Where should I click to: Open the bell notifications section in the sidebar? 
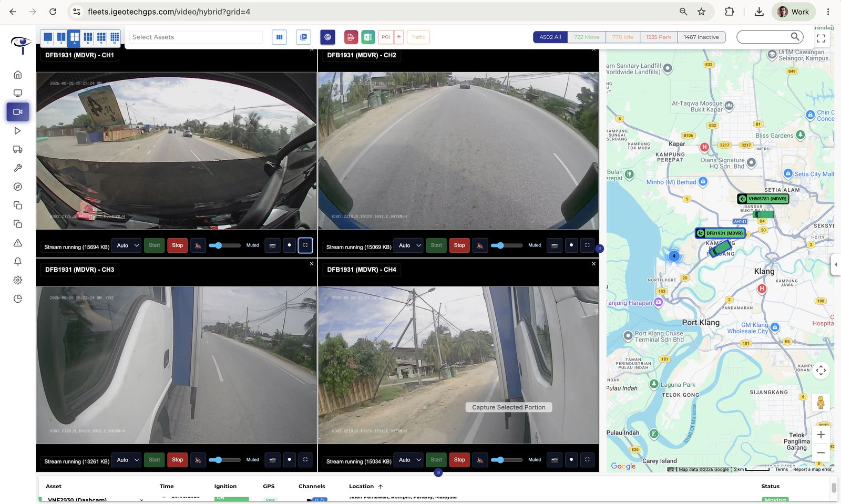point(18,261)
